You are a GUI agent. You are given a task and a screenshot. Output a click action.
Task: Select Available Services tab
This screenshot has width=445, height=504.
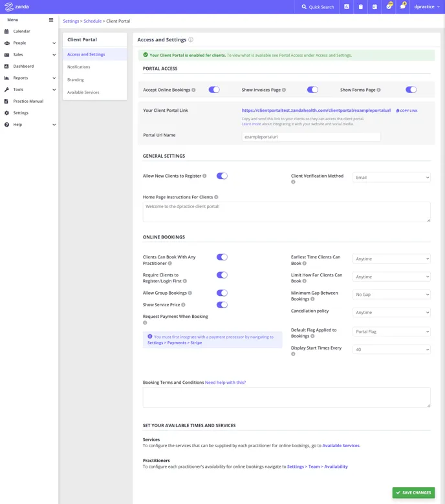click(94, 92)
